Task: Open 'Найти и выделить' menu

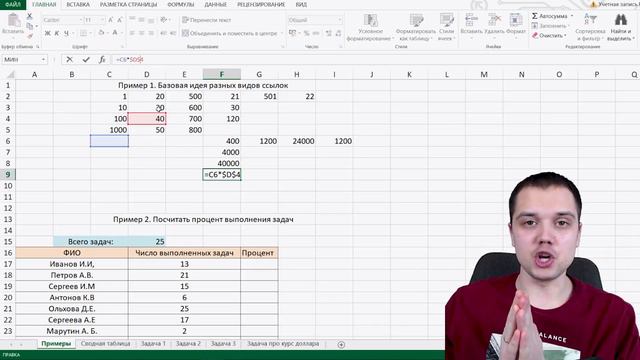Action: click(620, 27)
